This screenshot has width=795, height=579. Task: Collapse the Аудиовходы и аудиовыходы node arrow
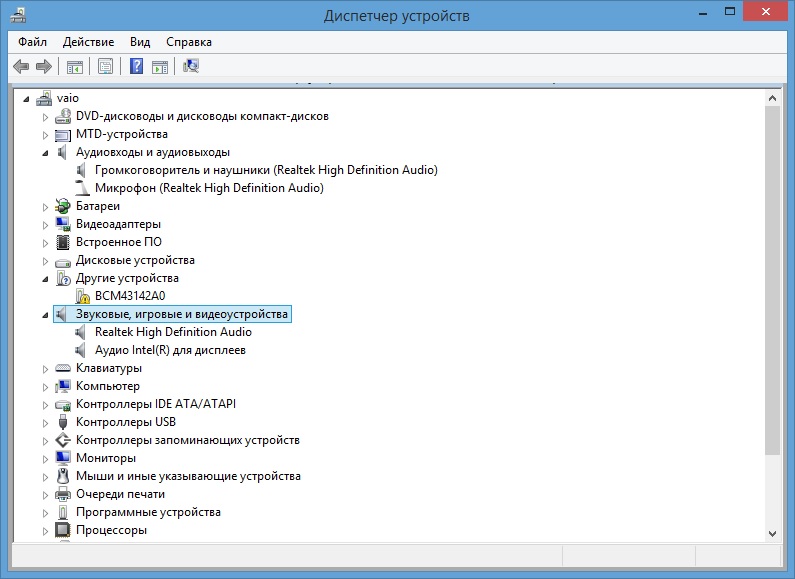tap(45, 153)
